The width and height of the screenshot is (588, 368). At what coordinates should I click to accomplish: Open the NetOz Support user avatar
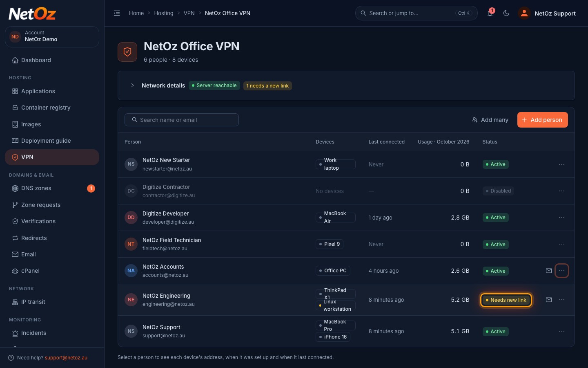tap(524, 13)
